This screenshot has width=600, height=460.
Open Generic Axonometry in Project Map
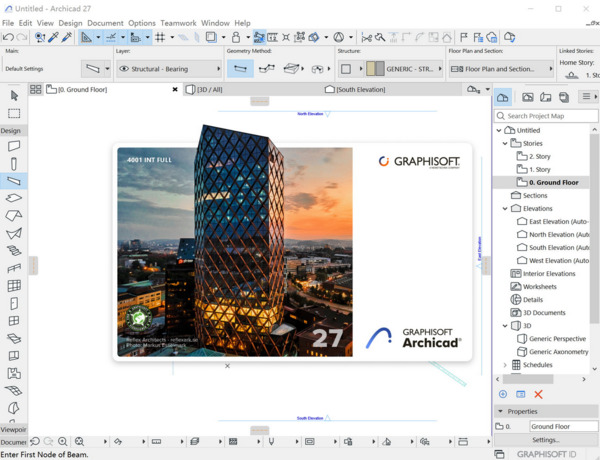click(x=553, y=352)
